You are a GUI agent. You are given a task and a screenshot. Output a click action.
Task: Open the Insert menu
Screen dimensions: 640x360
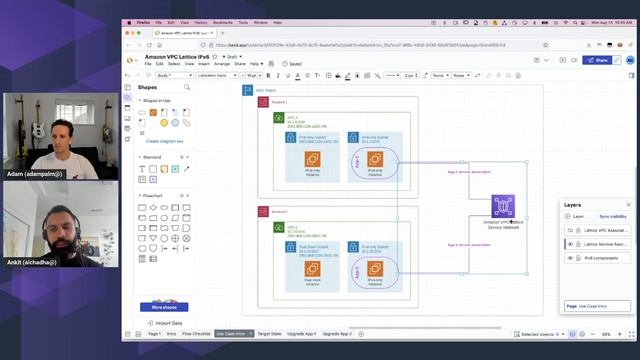coord(204,64)
